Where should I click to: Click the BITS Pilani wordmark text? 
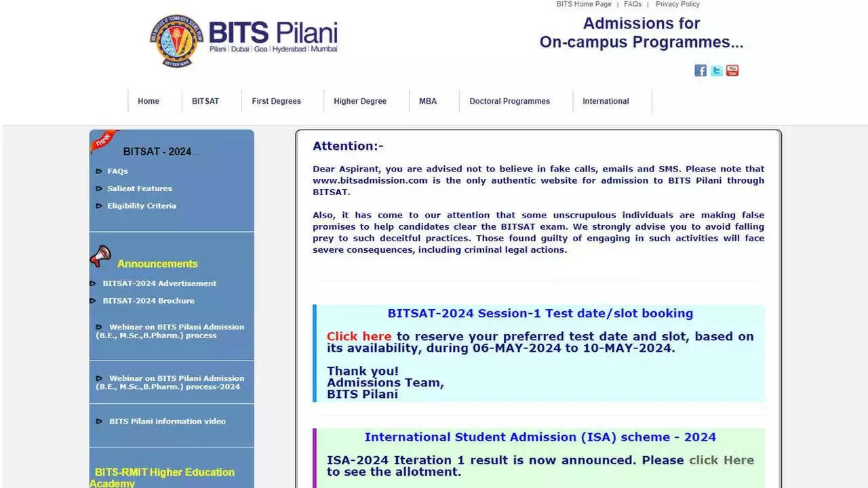pos(273,32)
